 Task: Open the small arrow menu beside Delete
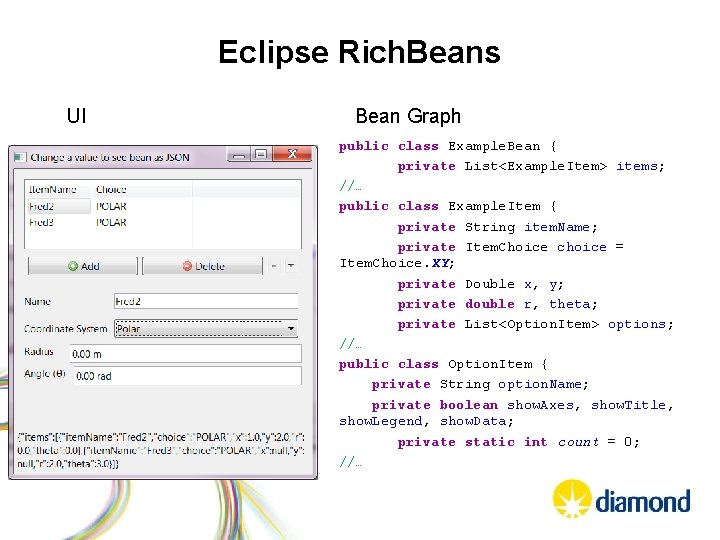click(x=291, y=266)
